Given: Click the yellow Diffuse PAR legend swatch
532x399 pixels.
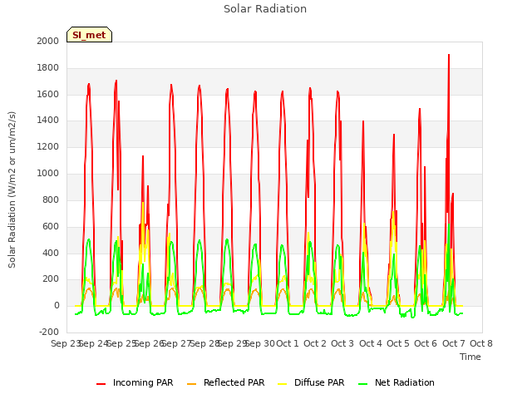Looking at the screenshot, I should (x=282, y=384).
